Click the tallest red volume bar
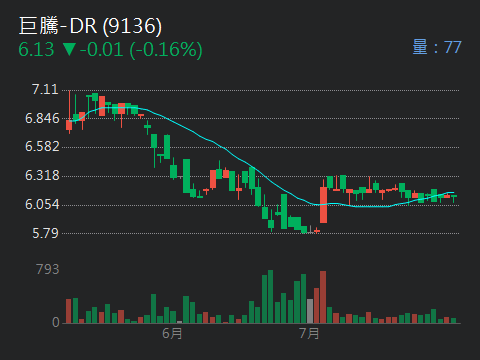Image resolution: width=480 pixels, height=360 pixels. tap(323, 297)
